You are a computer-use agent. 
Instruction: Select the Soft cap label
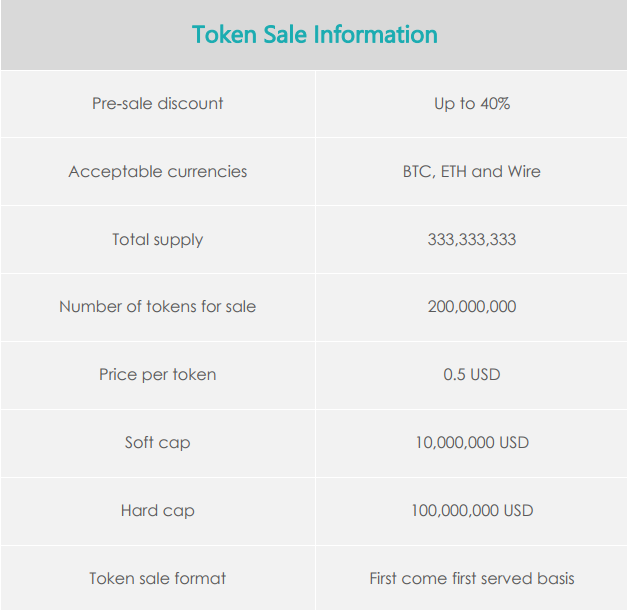(157, 443)
